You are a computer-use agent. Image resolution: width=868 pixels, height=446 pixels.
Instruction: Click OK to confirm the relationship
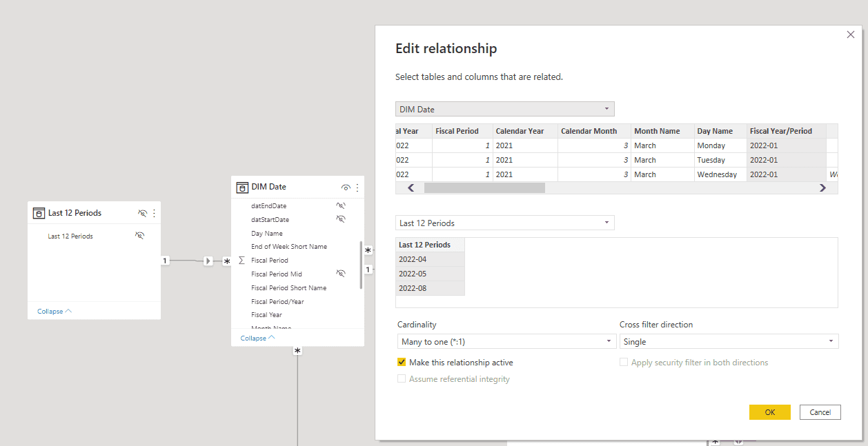tap(769, 412)
